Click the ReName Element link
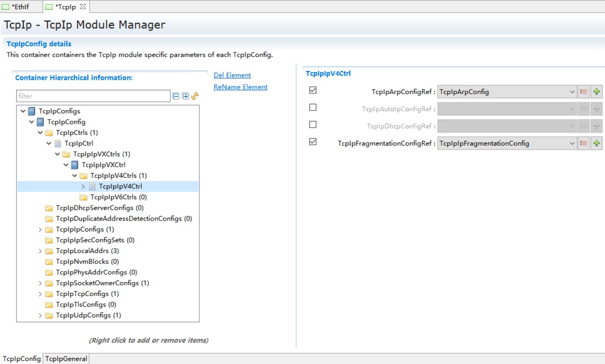 pos(240,87)
